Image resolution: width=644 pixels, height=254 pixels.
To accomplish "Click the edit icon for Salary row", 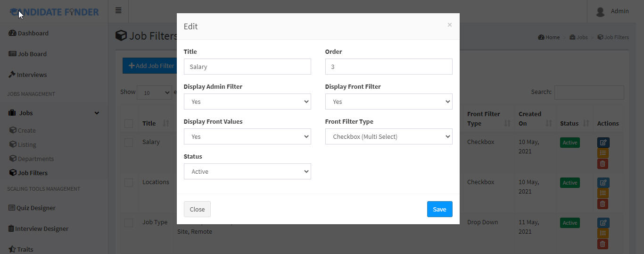I will tap(603, 143).
